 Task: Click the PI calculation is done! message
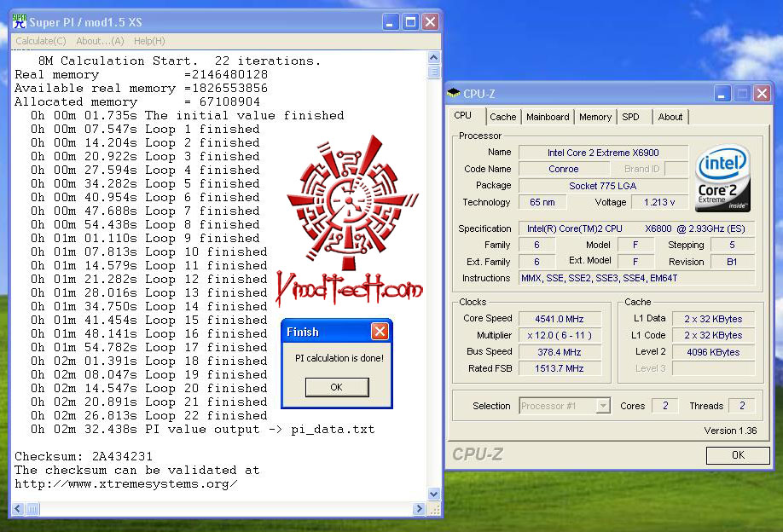click(339, 358)
